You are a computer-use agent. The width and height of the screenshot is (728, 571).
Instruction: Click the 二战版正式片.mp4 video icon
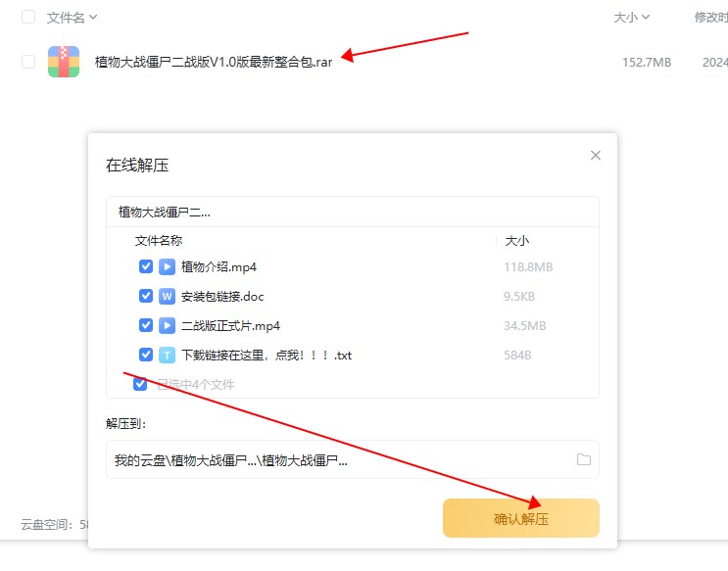[x=167, y=325]
